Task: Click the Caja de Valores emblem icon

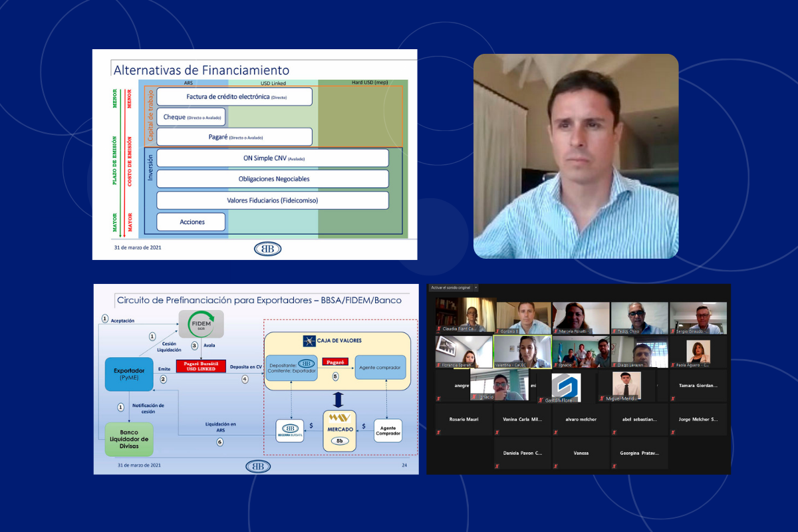Action: (309, 340)
